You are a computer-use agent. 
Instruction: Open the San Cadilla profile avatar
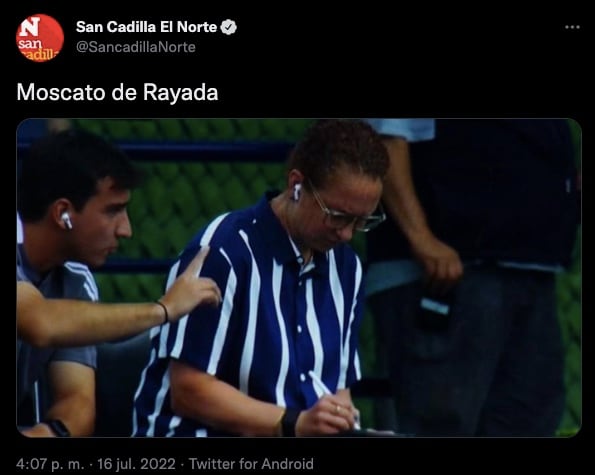(x=39, y=38)
